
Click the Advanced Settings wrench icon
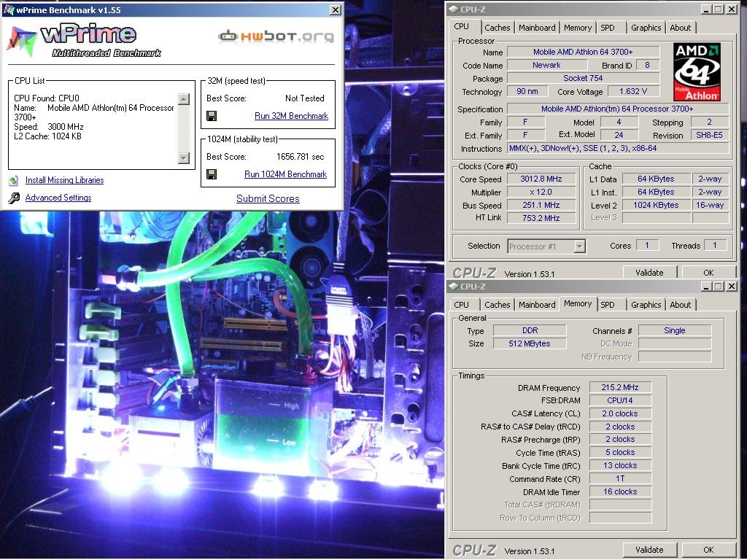tap(14, 198)
